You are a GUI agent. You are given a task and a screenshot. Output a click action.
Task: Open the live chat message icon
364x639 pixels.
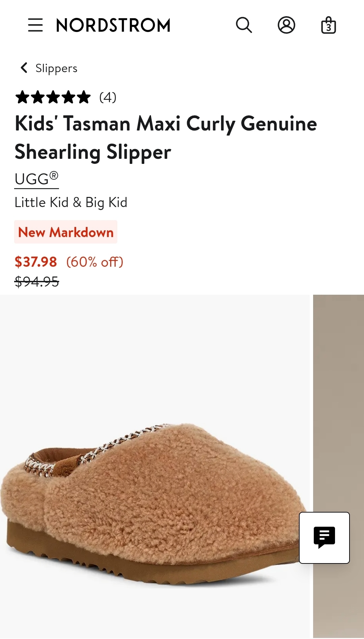[324, 538]
